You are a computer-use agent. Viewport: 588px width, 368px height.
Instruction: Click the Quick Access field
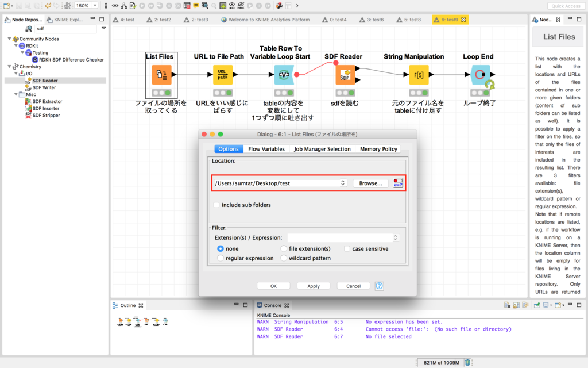pyautogui.click(x=566, y=6)
